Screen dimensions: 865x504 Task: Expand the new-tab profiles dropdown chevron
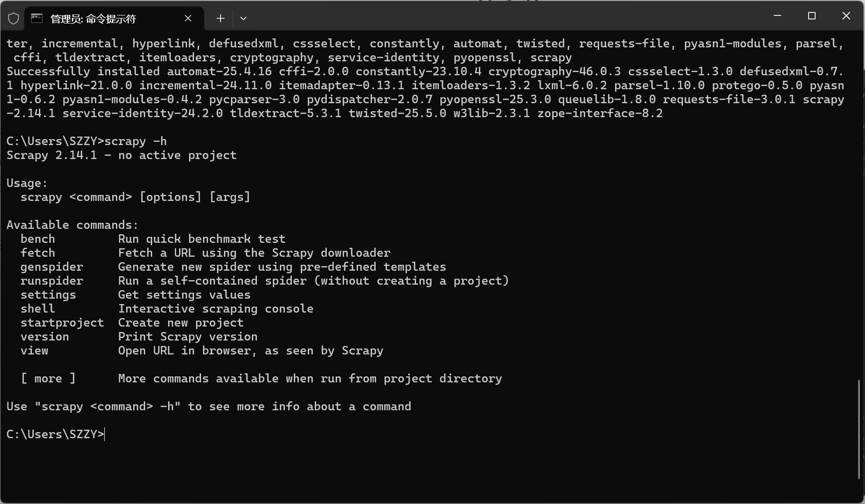(243, 18)
